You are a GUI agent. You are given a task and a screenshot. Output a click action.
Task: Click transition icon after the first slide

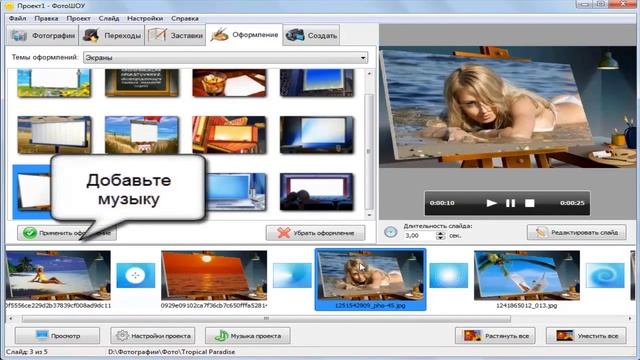pyautogui.click(x=136, y=276)
